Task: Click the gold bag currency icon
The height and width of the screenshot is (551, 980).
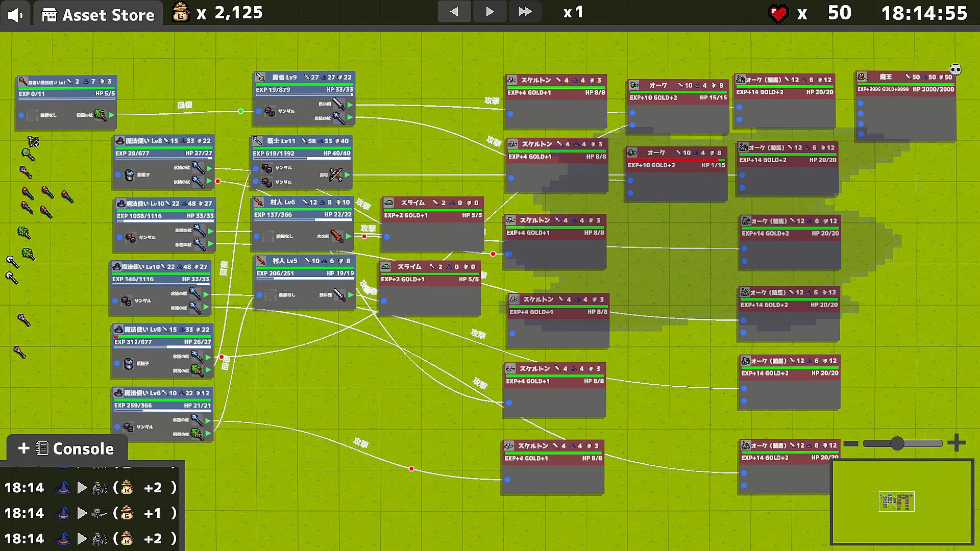Action: click(x=181, y=12)
